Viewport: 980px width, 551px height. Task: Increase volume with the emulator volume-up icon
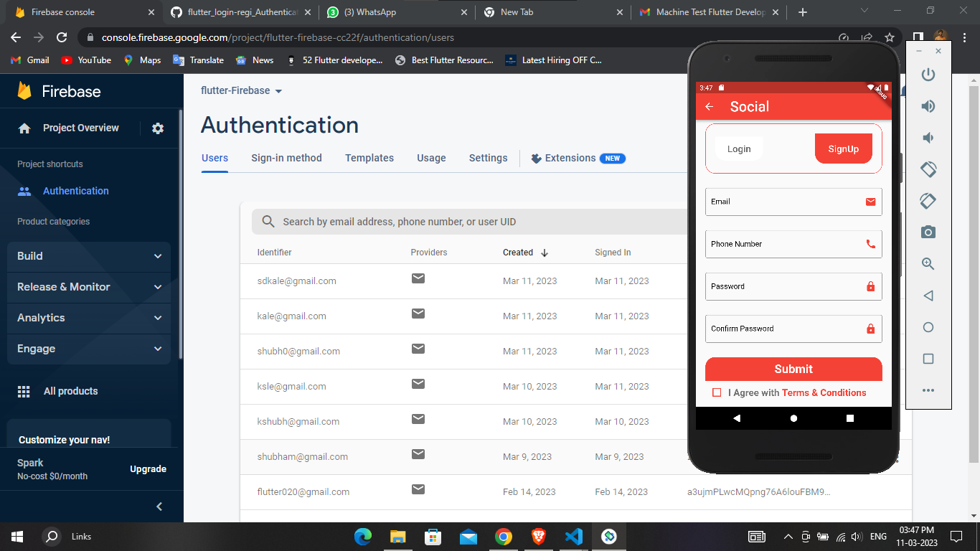[928, 105]
